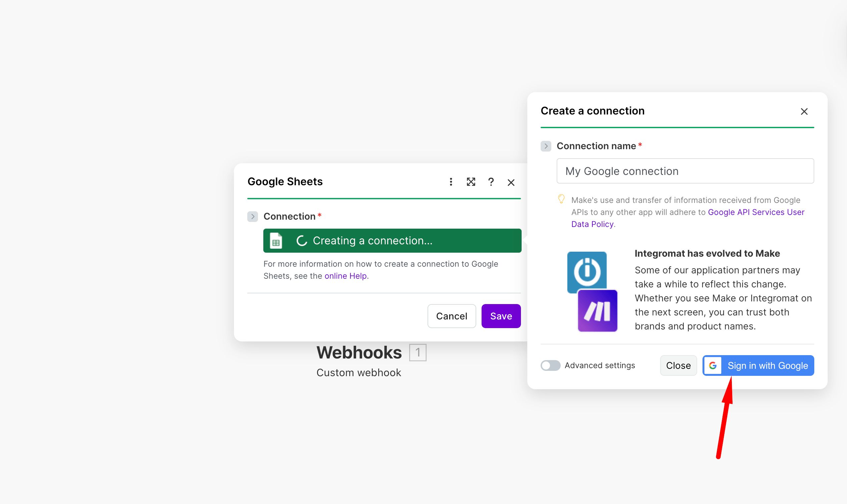
Task: Click the Close button in connection dialog
Action: click(678, 365)
